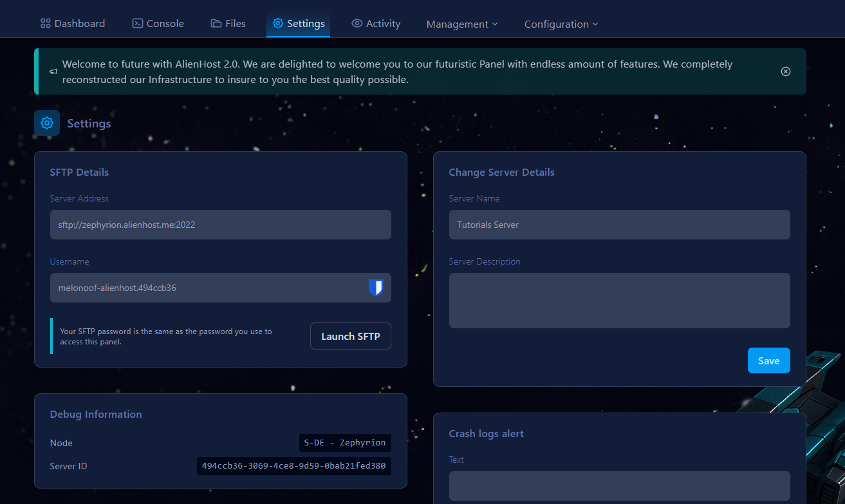Dismiss the AlienHost welcome announcement
This screenshot has height=504, width=845.
(786, 71)
